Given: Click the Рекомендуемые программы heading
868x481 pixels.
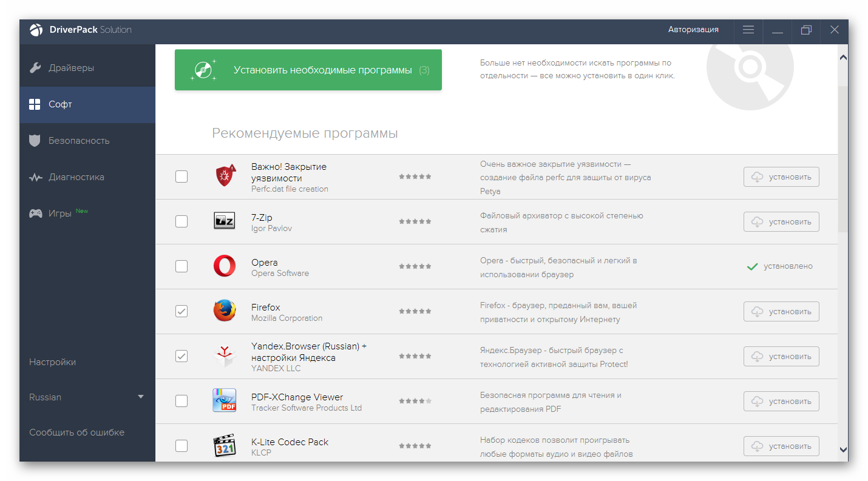Looking at the screenshot, I should [305, 133].
